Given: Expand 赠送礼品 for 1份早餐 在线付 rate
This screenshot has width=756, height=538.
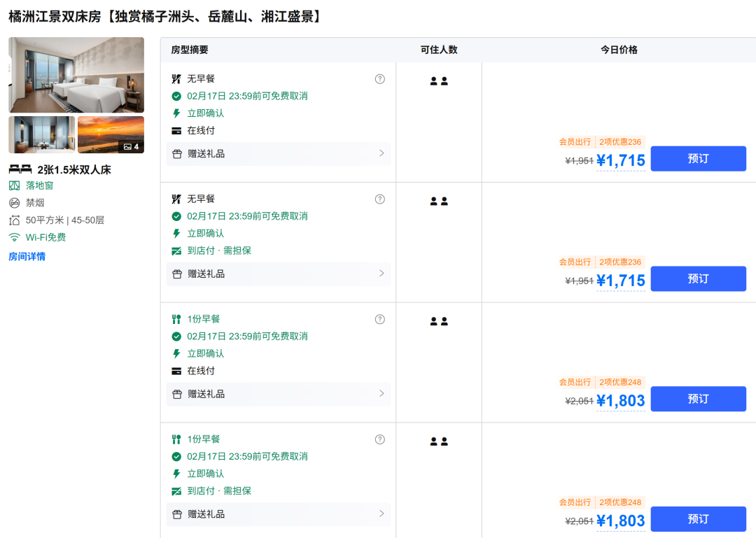Looking at the screenshot, I should coord(278,394).
